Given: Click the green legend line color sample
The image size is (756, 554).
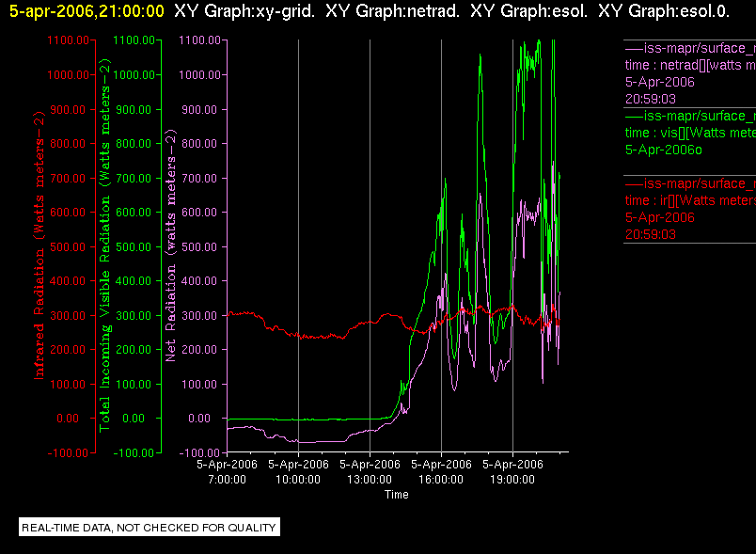Looking at the screenshot, I should [x=634, y=117].
